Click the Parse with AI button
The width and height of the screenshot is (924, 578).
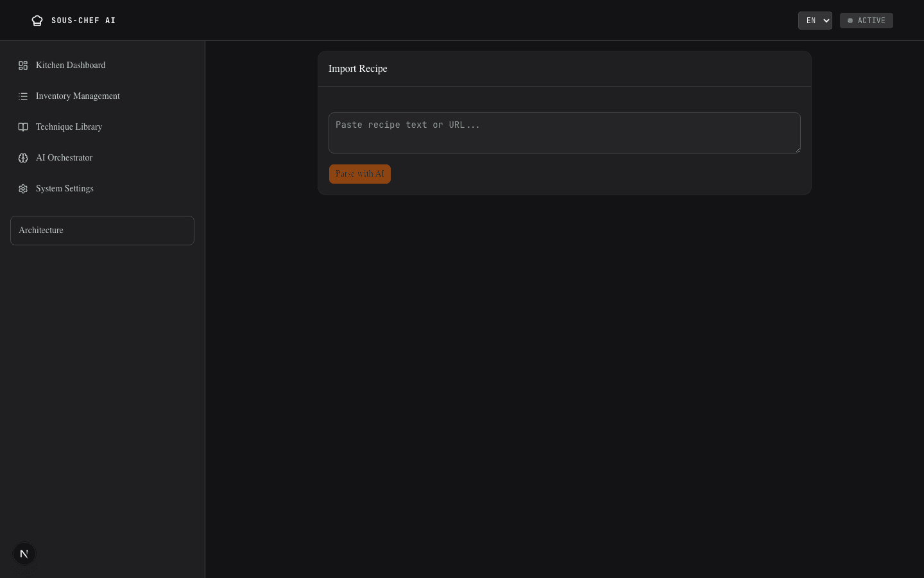(360, 174)
